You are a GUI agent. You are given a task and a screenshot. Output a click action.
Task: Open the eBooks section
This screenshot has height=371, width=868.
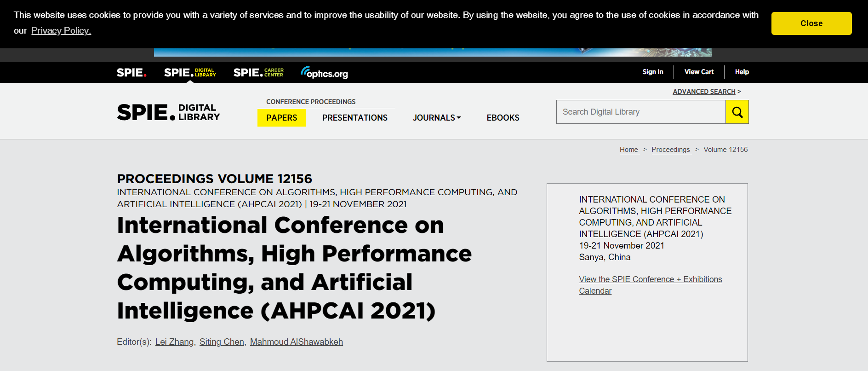click(x=503, y=118)
